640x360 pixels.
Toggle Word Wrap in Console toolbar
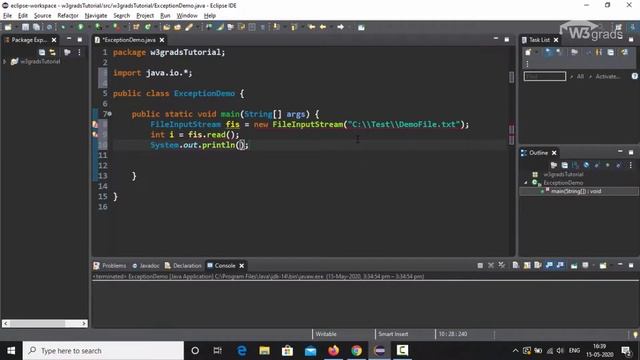pyautogui.click(x=538, y=266)
